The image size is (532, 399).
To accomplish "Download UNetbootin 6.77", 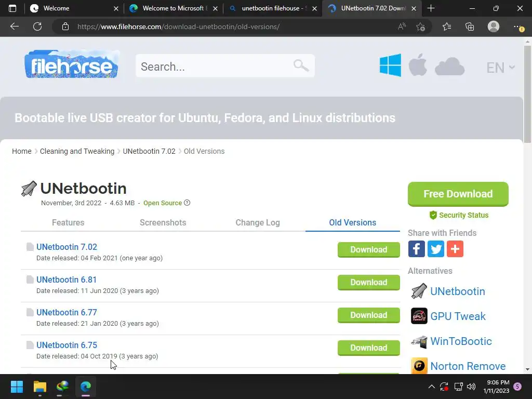I will pyautogui.click(x=368, y=315).
